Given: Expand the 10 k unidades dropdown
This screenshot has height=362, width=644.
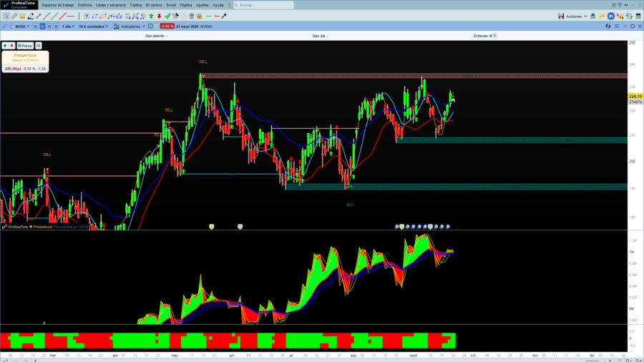Looking at the screenshot, I should pos(93,26).
